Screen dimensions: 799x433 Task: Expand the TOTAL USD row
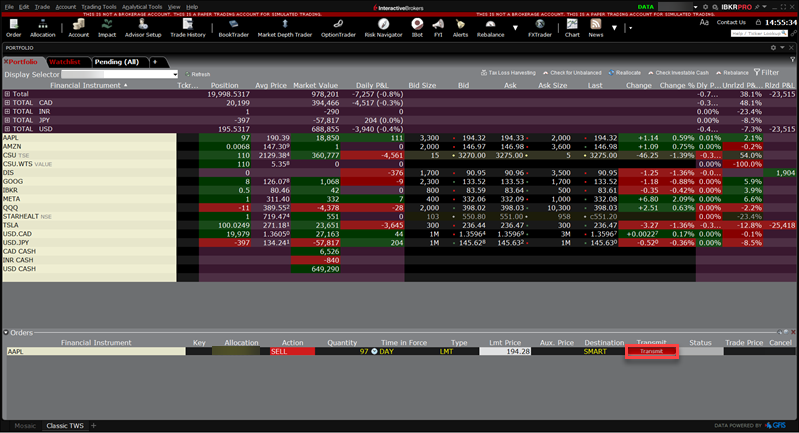tap(7, 129)
